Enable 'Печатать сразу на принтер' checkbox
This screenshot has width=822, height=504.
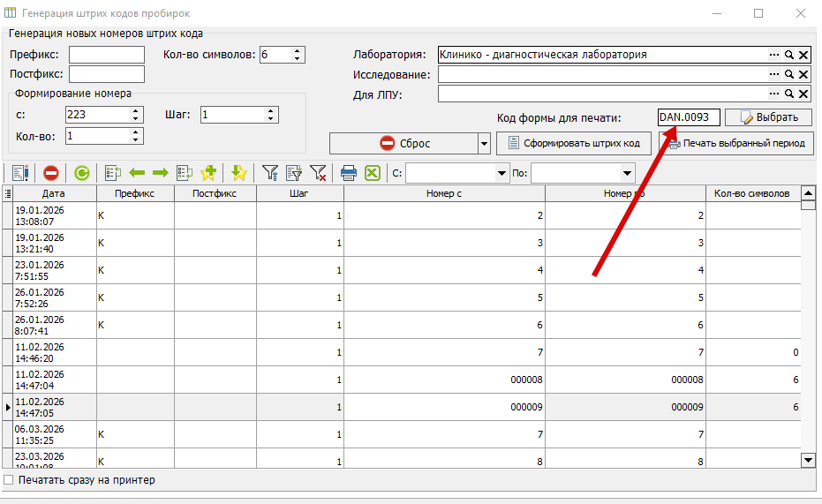(x=9, y=480)
